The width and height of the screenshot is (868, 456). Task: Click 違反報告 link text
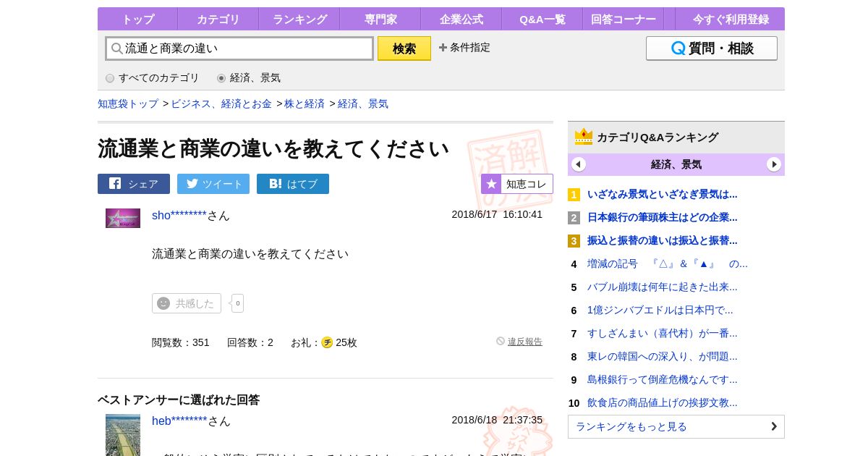point(525,342)
